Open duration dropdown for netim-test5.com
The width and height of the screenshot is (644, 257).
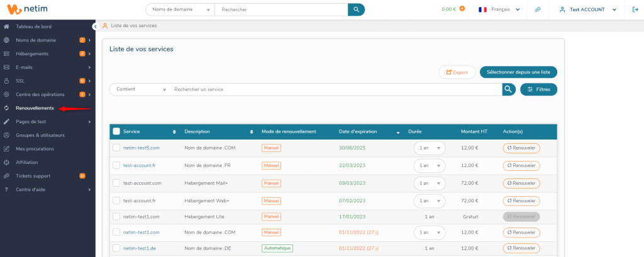pos(429,148)
